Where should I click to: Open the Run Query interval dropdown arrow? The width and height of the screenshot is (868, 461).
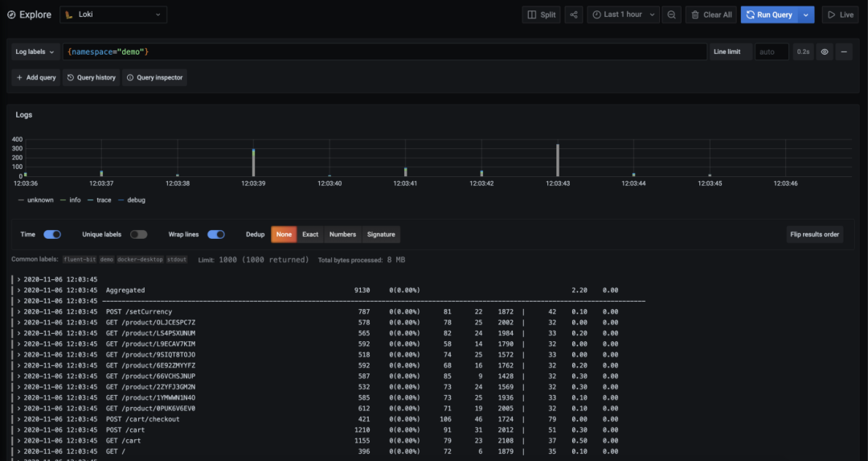[806, 15]
